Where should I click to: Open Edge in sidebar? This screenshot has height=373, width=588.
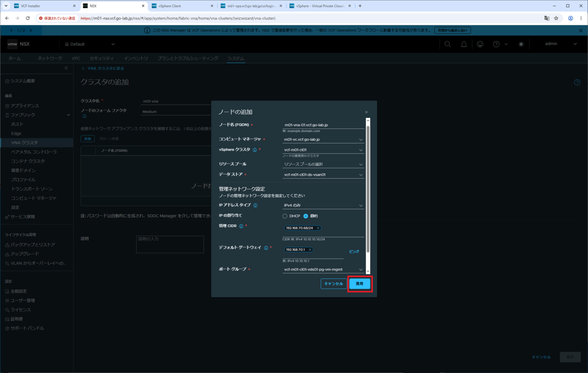click(16, 134)
